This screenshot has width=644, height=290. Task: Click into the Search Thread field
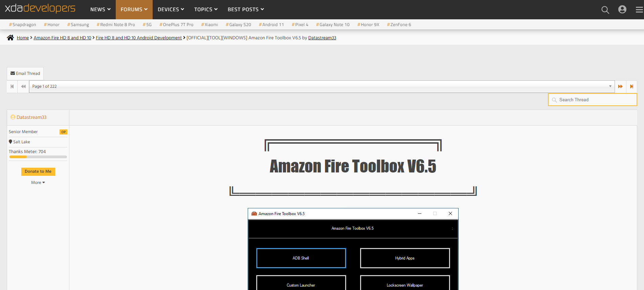(x=593, y=100)
